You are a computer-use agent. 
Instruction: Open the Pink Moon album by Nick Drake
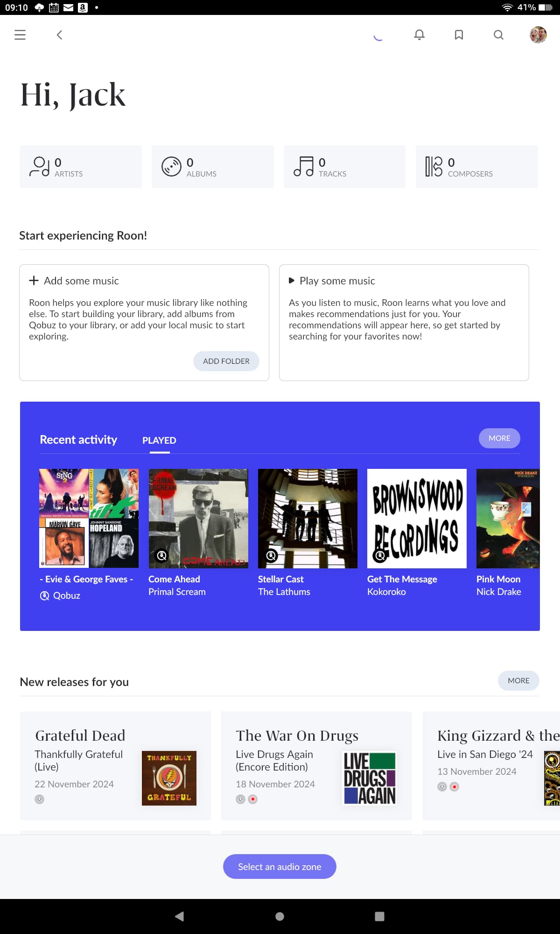point(508,518)
